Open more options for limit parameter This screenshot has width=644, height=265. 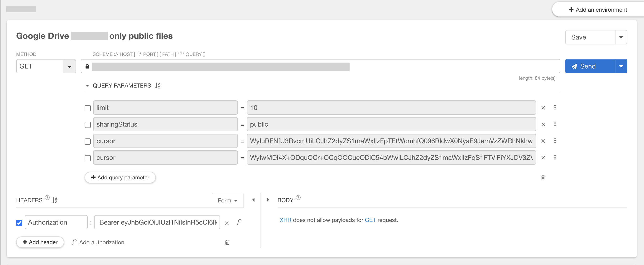[555, 107]
